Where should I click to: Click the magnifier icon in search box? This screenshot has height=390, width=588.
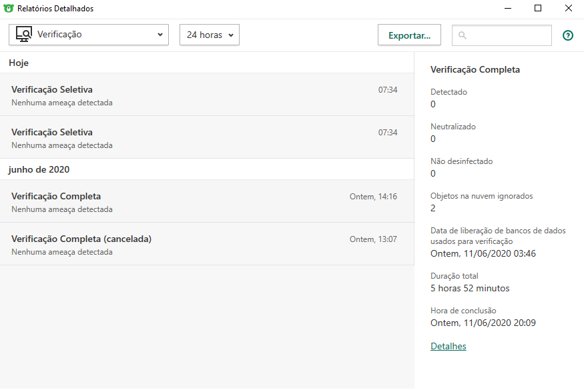click(463, 35)
